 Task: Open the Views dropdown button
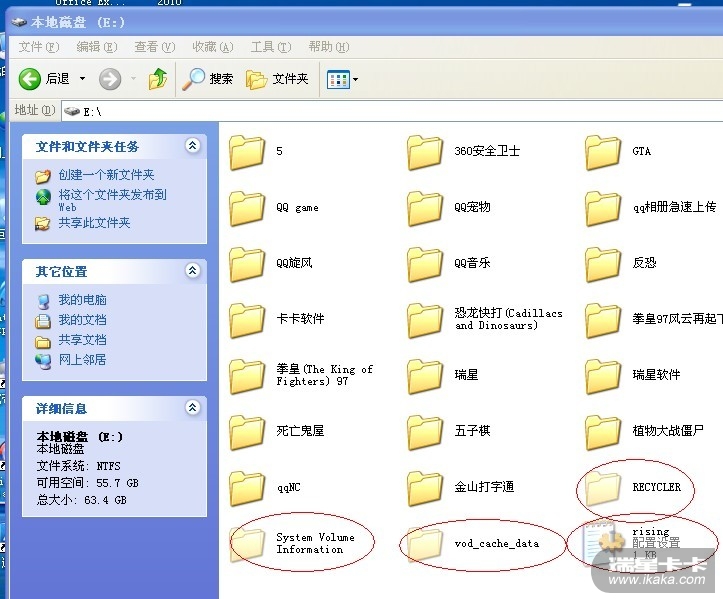coord(343,79)
